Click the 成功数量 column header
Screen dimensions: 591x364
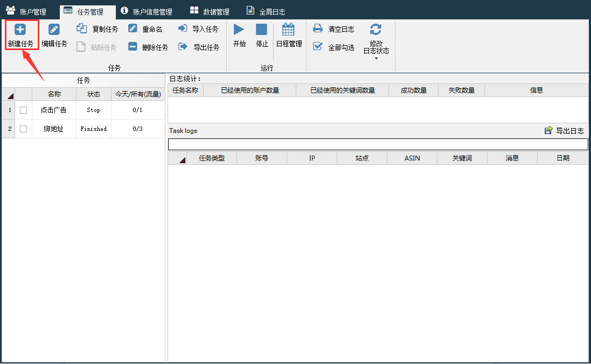click(x=413, y=90)
